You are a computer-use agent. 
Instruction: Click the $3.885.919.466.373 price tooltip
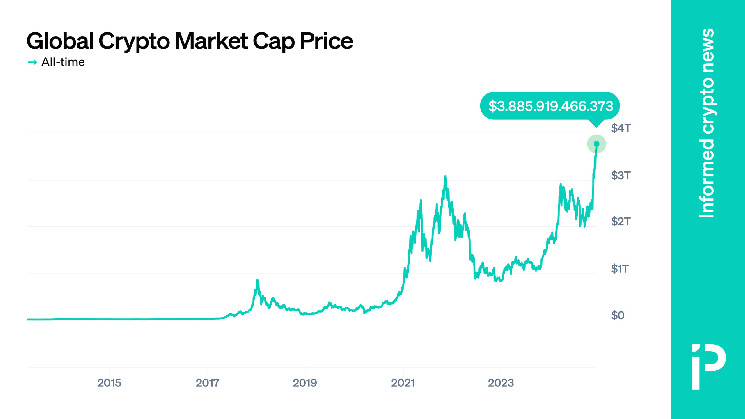click(550, 106)
